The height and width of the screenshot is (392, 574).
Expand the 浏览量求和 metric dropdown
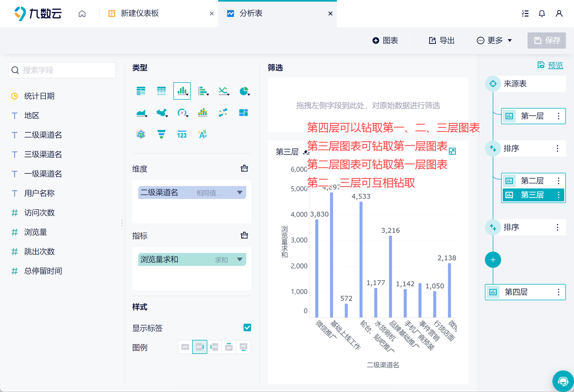coord(239,259)
